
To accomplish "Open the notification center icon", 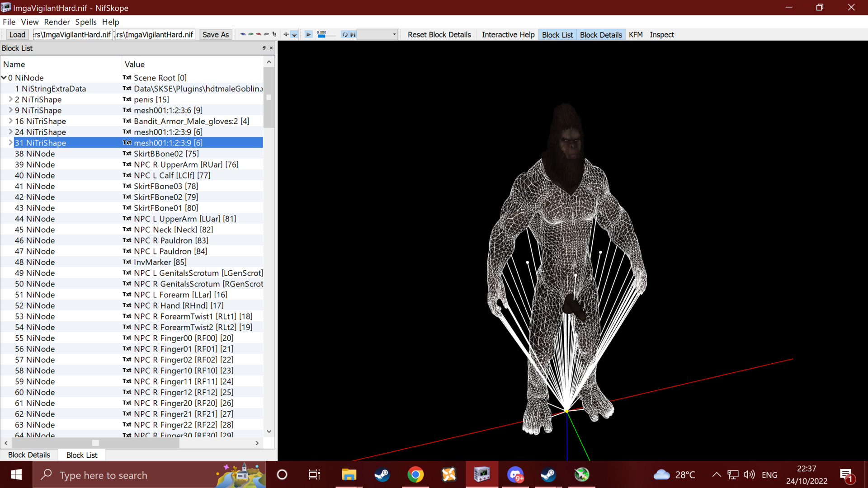I will click(846, 475).
